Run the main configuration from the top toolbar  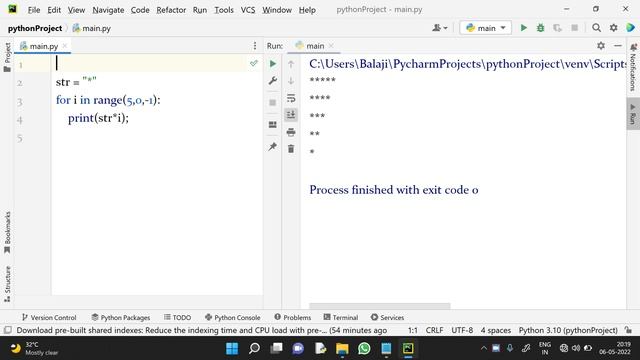pyautogui.click(x=524, y=28)
